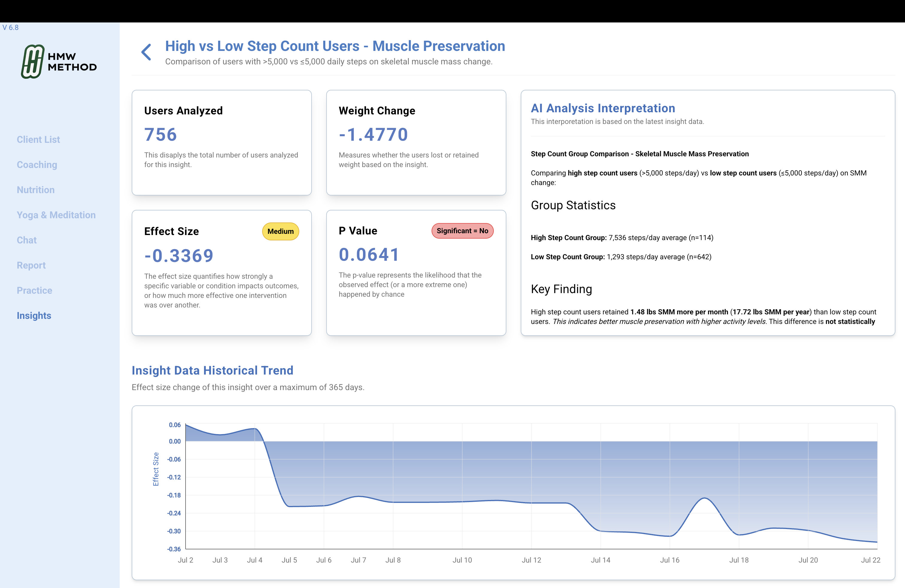The image size is (905, 588).
Task: Navigate to Nutrition
Action: point(35,190)
